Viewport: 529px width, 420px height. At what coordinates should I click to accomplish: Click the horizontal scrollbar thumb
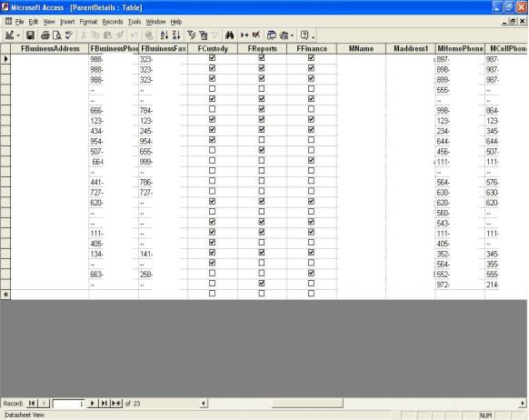click(307, 403)
